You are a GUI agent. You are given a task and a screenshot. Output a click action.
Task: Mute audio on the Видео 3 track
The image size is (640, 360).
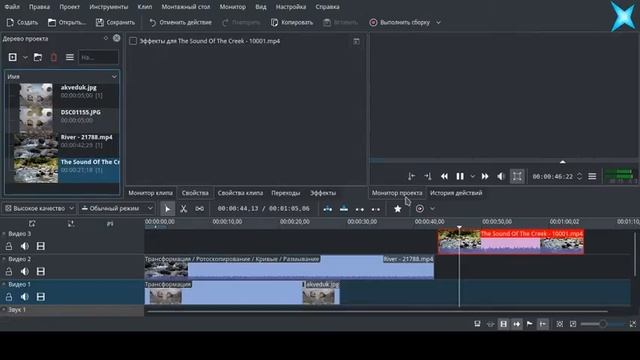pyautogui.click(x=25, y=246)
